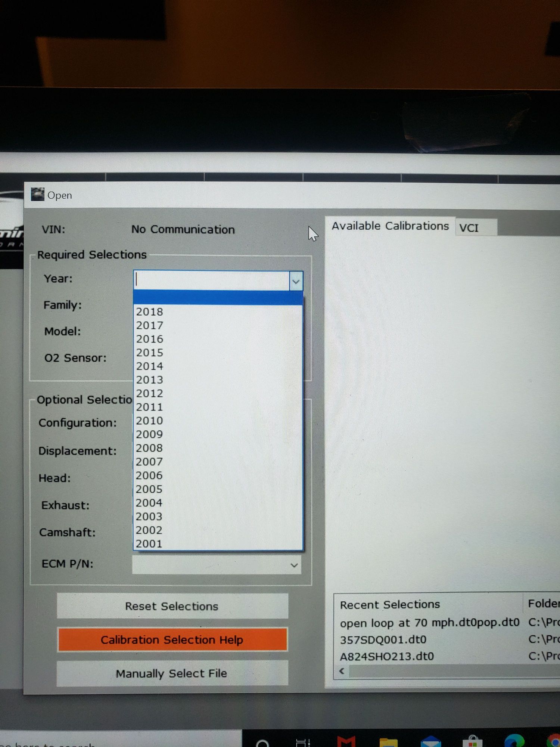Select recent file 357SDQ001.dt0
This screenshot has height=747, width=560.
(383, 640)
